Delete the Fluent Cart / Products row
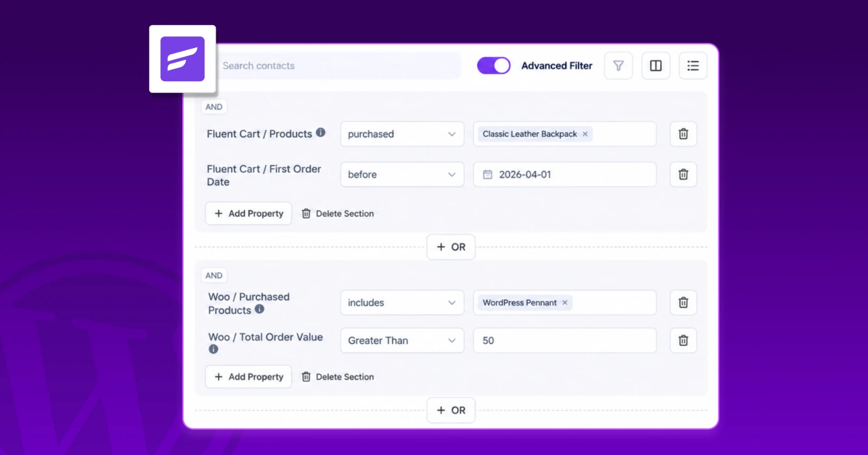Viewport: 868px width, 455px height. 684,134
